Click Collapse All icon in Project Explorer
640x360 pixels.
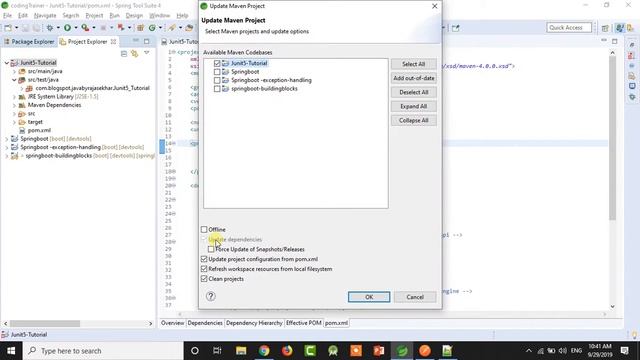pyautogui.click(x=124, y=53)
